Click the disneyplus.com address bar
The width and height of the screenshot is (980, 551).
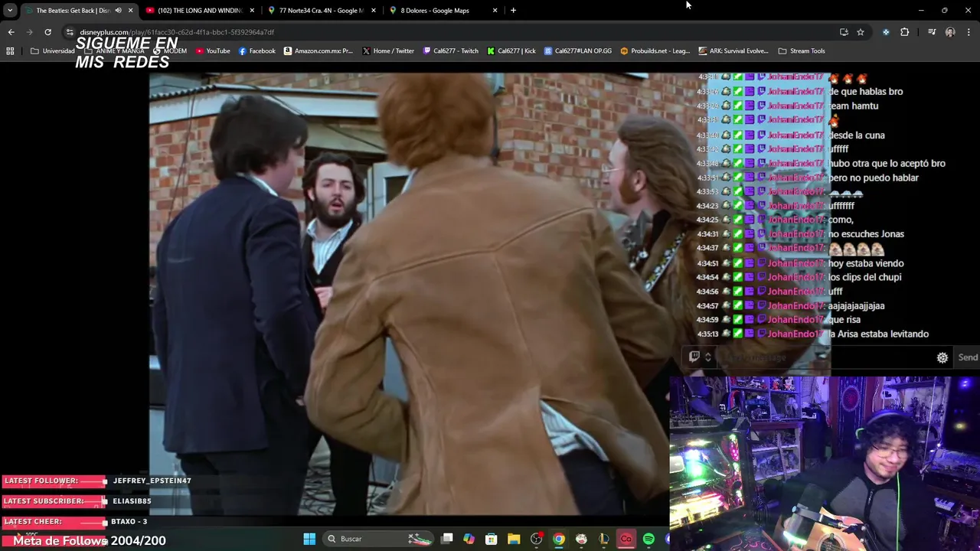pos(452,32)
